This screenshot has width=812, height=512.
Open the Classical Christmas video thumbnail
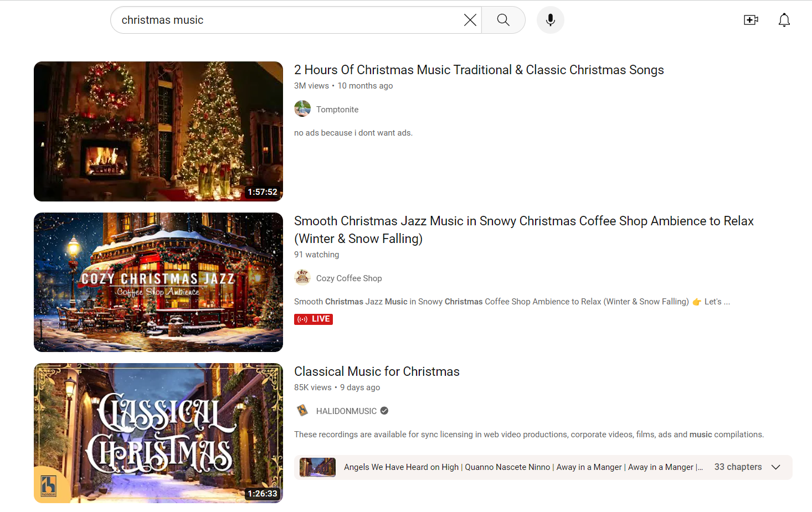pyautogui.click(x=158, y=433)
